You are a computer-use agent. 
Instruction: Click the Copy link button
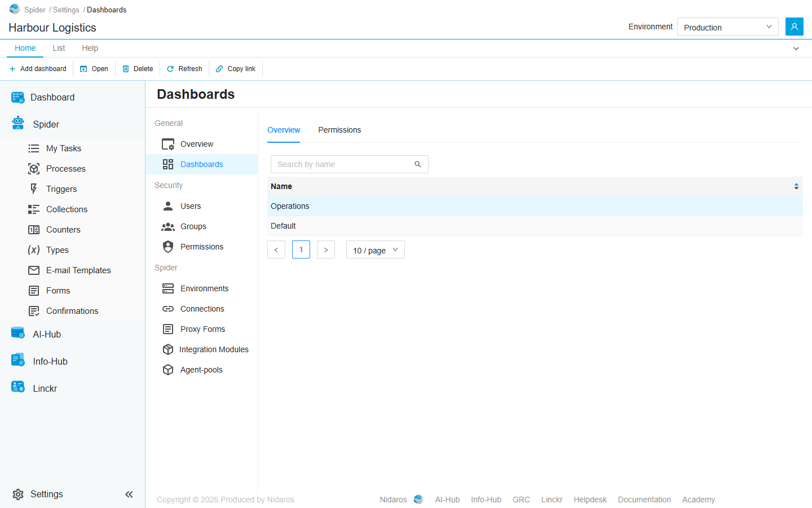(x=236, y=69)
